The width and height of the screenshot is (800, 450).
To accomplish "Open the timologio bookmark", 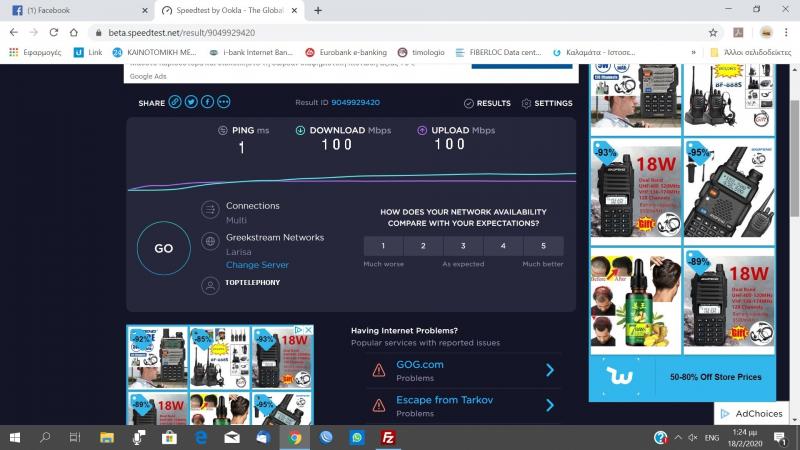I will point(421,52).
